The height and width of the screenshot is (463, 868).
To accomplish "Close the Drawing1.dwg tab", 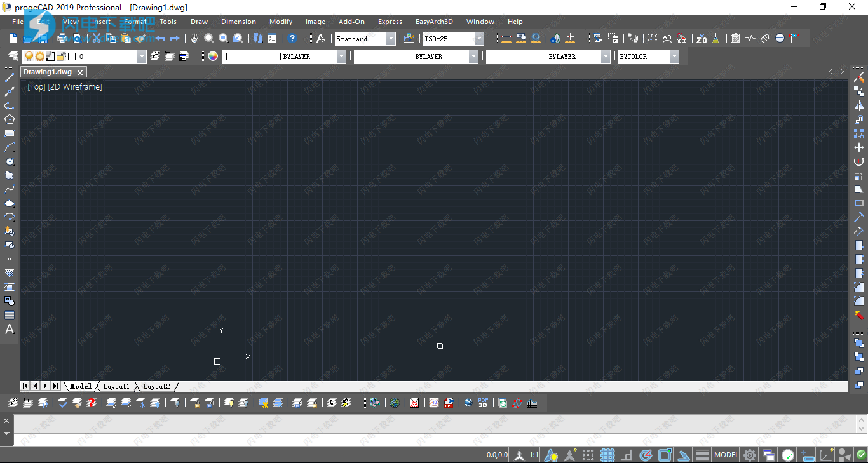I will coord(80,73).
